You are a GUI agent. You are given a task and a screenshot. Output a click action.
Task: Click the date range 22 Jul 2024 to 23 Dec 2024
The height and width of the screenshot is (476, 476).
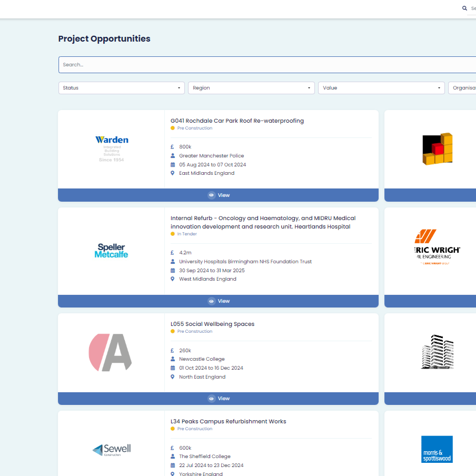[x=211, y=465]
